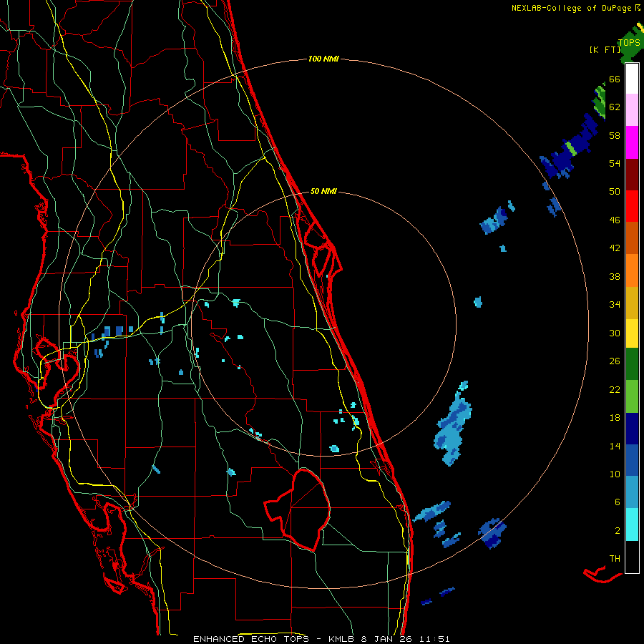Click the Enhanced Echo Tops KMLB footer caption
This screenshot has height=644, width=644.
point(321,639)
